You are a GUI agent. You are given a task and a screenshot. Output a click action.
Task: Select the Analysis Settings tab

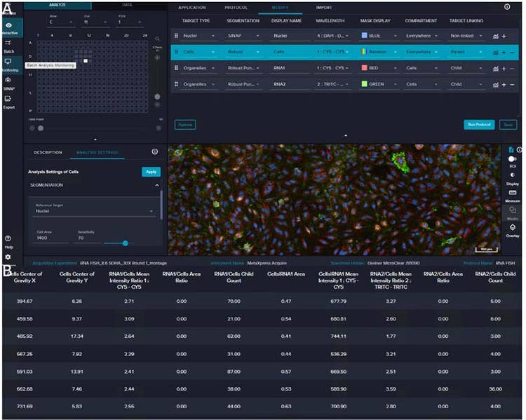pyautogui.click(x=97, y=152)
